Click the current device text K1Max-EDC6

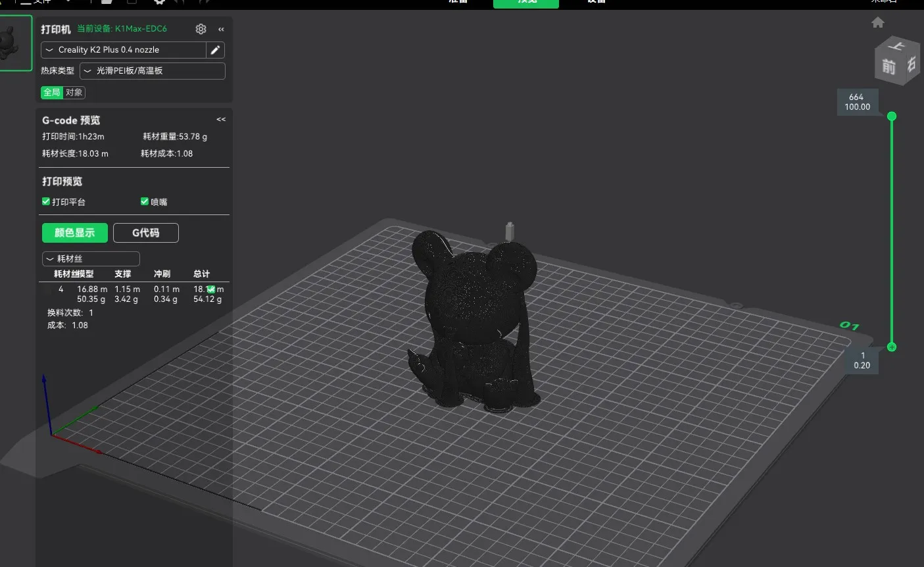(122, 29)
